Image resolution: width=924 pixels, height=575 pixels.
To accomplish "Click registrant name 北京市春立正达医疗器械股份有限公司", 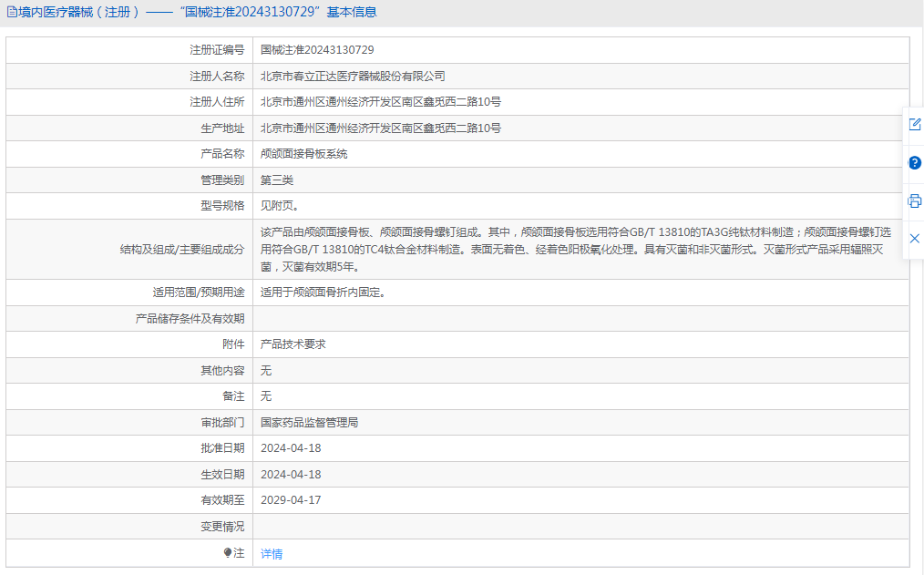I will 353,76.
